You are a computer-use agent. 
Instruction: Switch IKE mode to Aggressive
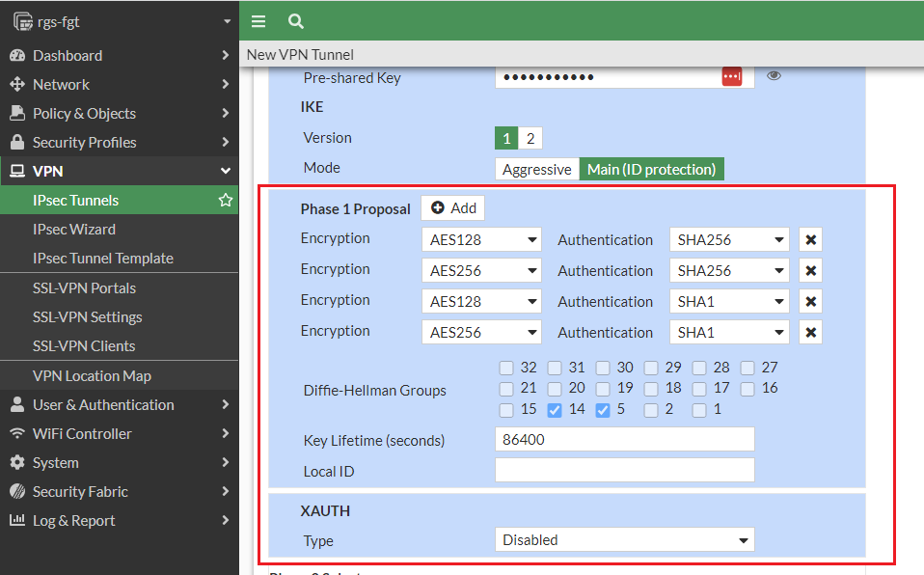coord(536,169)
